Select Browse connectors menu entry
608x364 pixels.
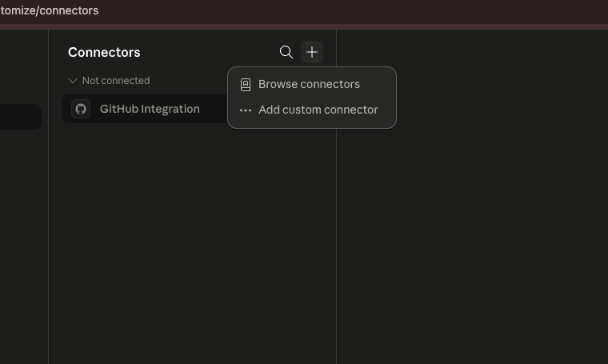(312, 85)
